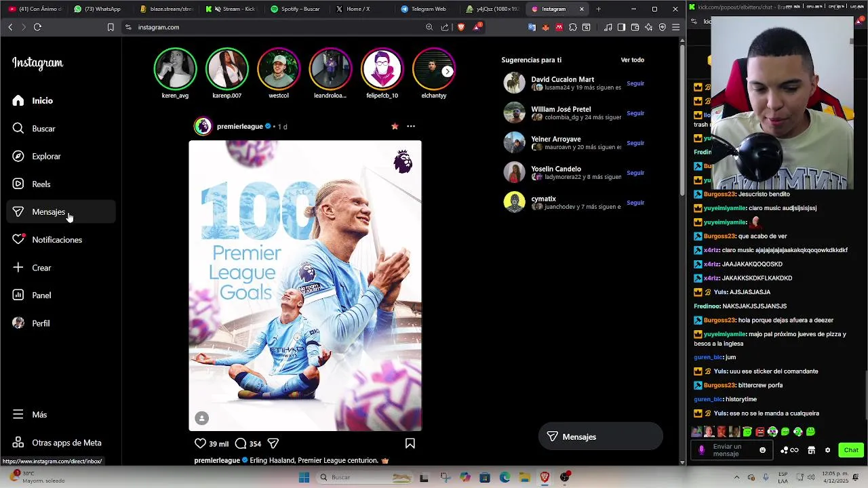Click Ver todo in suggestions

(x=633, y=60)
